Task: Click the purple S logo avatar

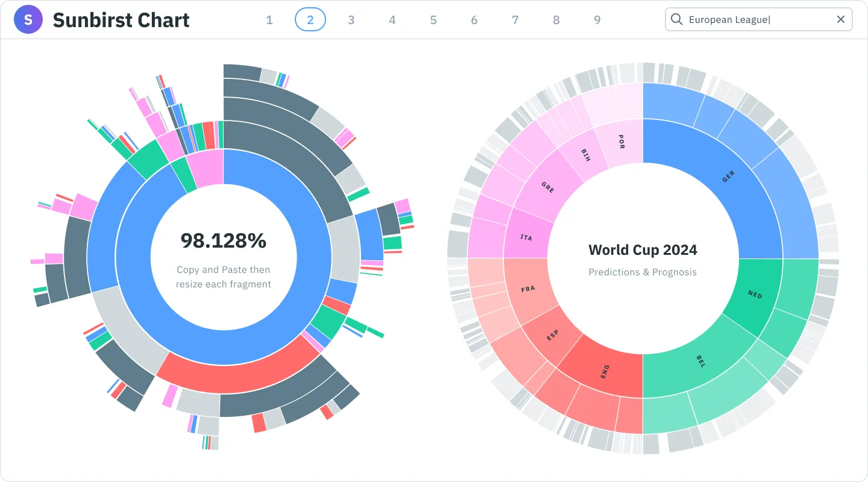Action: click(28, 20)
